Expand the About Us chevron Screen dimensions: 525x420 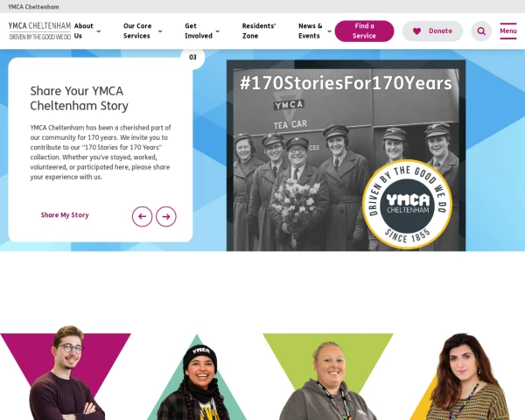98,31
